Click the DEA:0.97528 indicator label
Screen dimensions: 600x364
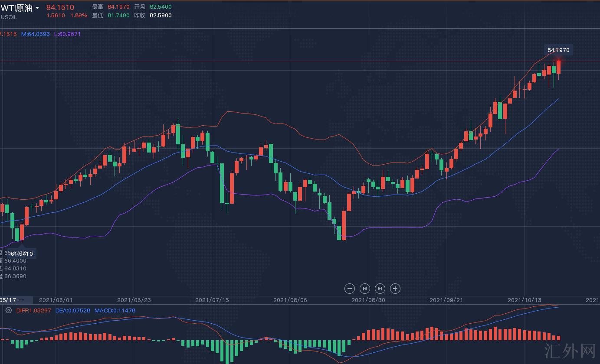pos(73,310)
